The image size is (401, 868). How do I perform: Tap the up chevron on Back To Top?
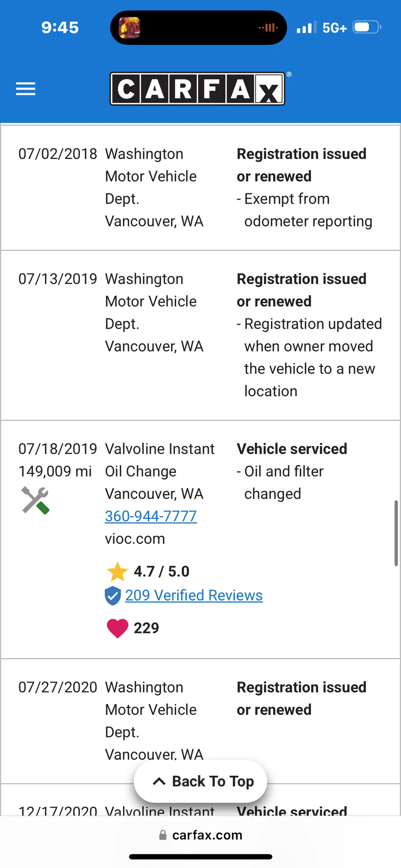point(159,781)
